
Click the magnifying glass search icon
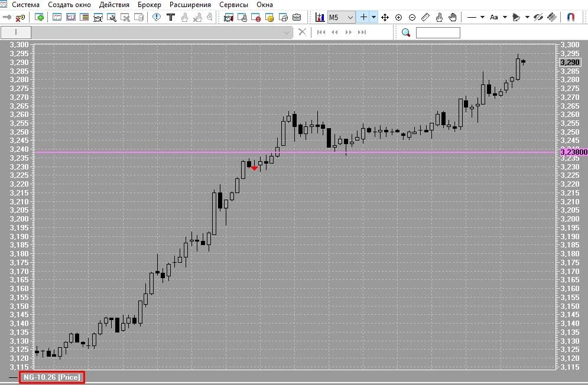406,32
